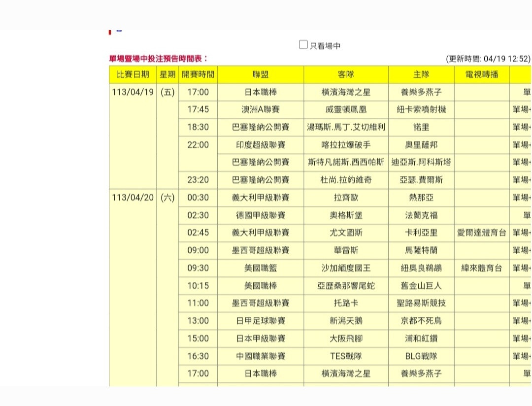The height and width of the screenshot is (406, 532).
Task: Select 亞瑟.費爾斯 player cell
Action: [421, 180]
